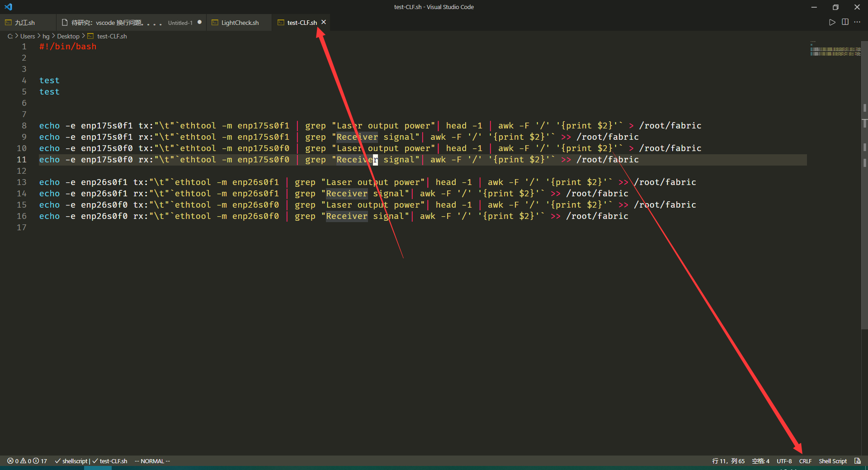
Task: Click the code minimap overview
Action: coord(835,50)
